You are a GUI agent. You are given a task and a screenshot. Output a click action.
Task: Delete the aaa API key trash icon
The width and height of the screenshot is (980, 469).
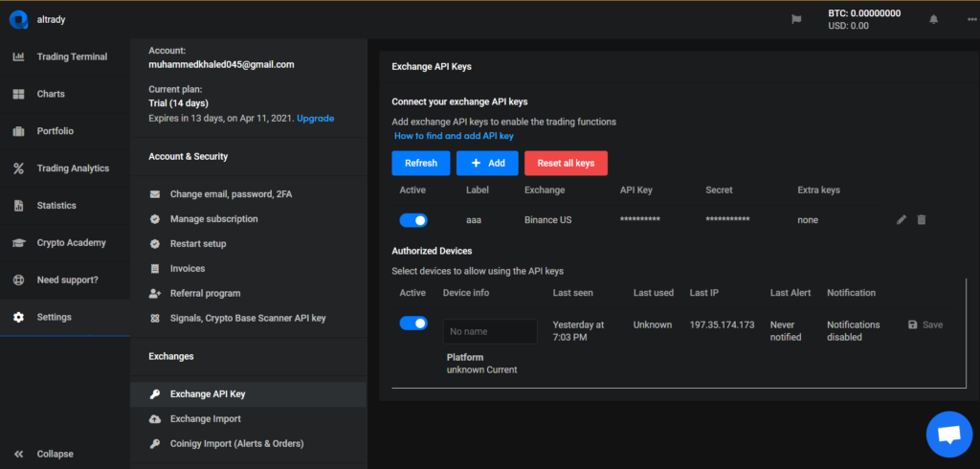click(x=922, y=219)
